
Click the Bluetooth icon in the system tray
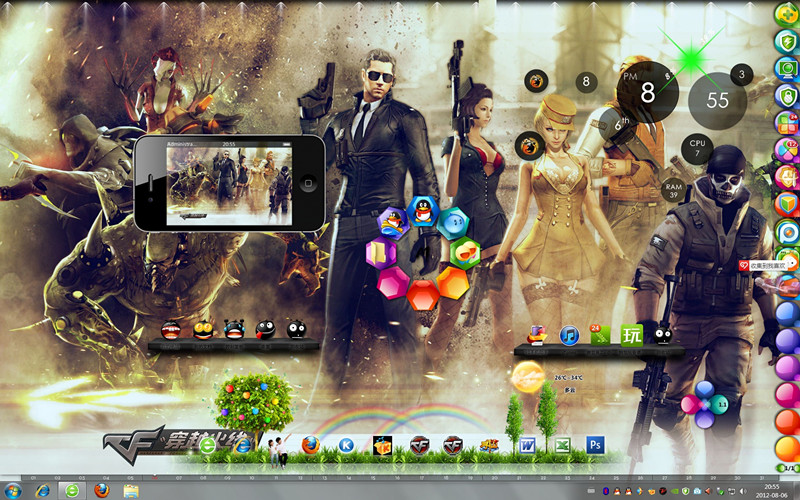(606, 491)
